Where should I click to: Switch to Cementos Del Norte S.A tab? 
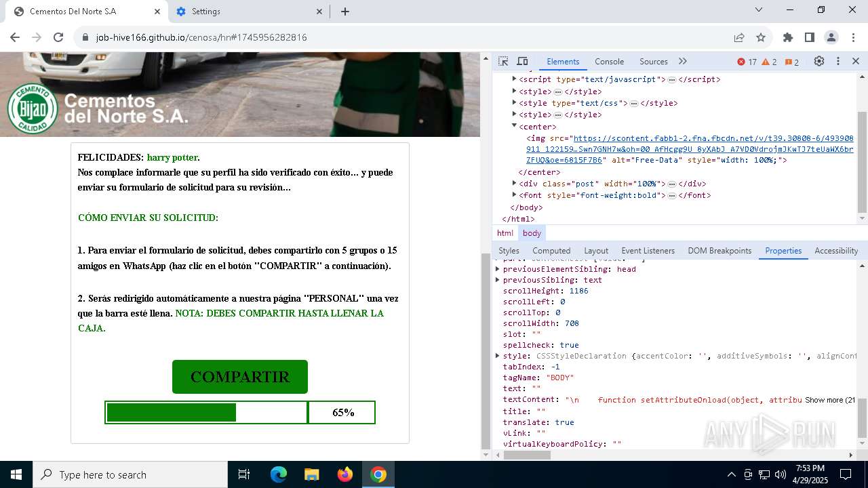coord(86,12)
